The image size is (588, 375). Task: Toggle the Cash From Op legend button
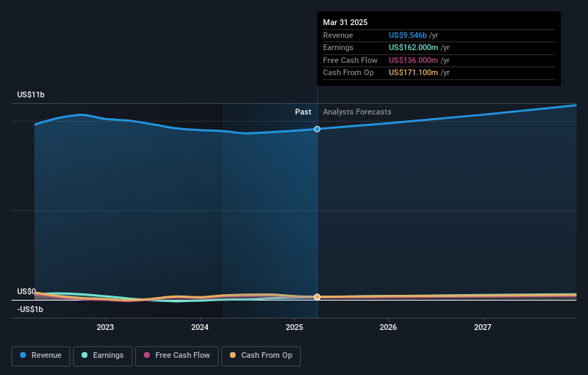tap(261, 356)
